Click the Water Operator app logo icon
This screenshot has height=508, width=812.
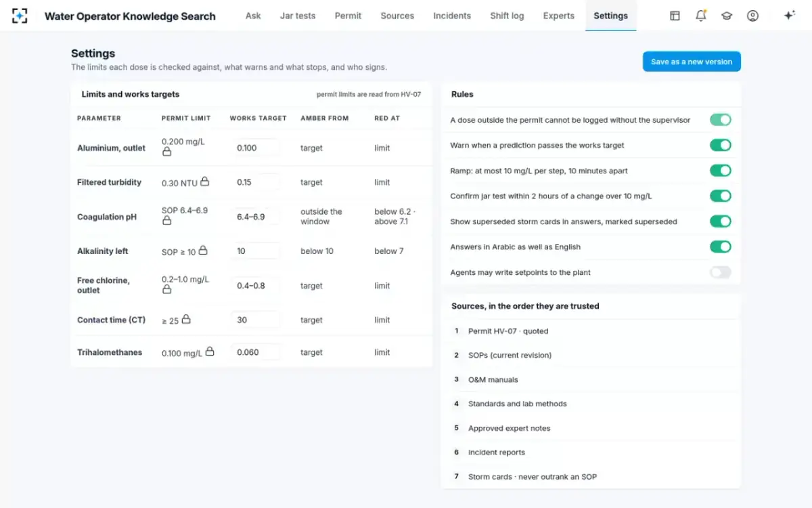tap(20, 16)
